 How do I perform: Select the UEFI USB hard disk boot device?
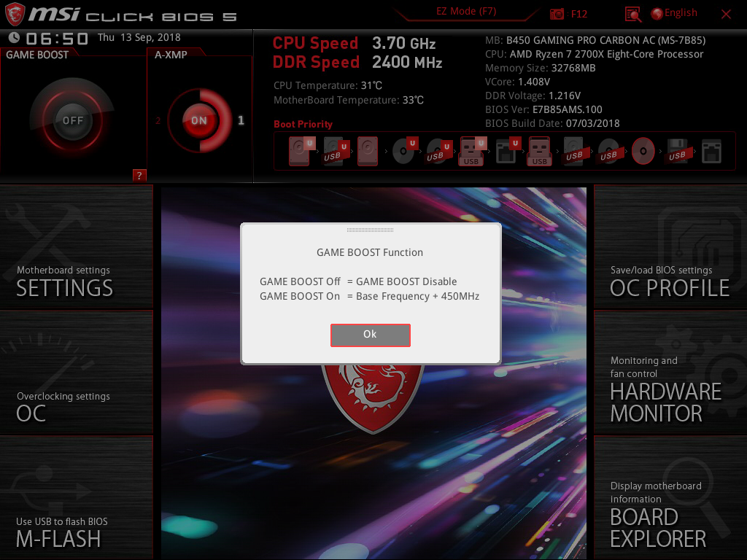click(x=336, y=151)
